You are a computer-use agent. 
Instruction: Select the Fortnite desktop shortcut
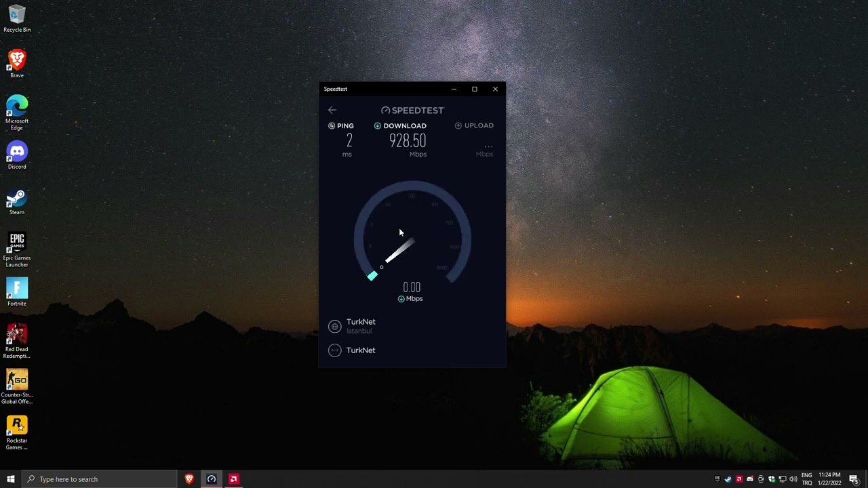tap(17, 292)
